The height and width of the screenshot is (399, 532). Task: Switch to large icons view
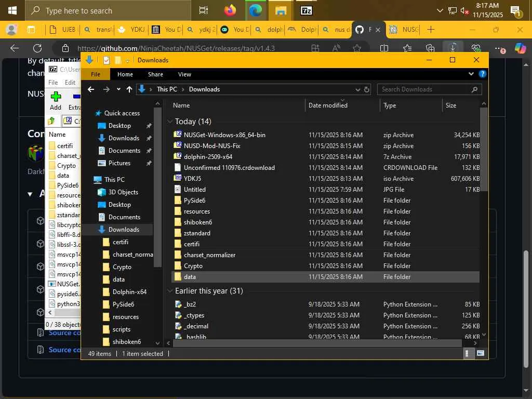[481, 354]
